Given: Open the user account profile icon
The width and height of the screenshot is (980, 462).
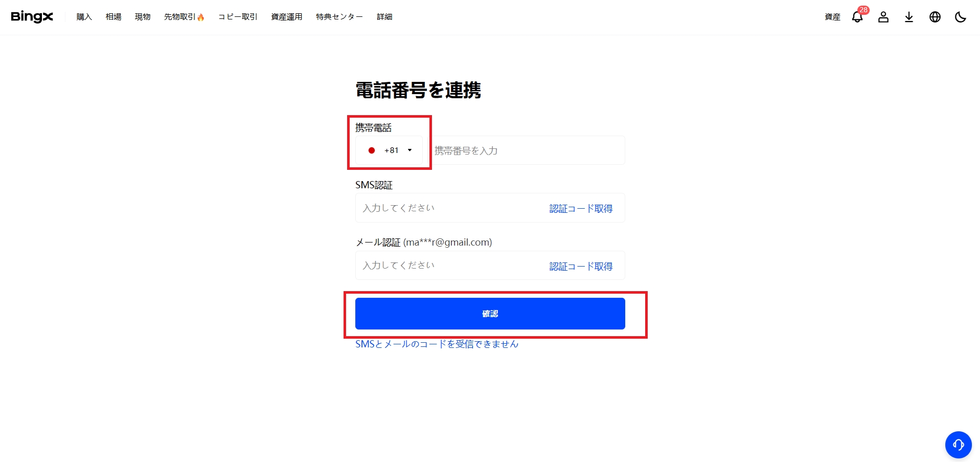Looking at the screenshot, I should [x=883, y=17].
